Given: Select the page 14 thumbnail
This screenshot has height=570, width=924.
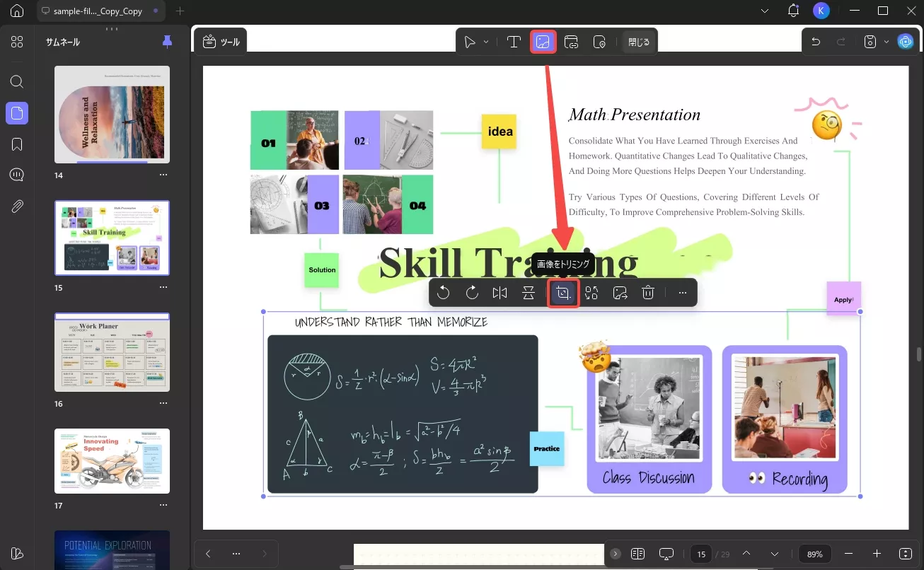Looking at the screenshot, I should click(112, 115).
